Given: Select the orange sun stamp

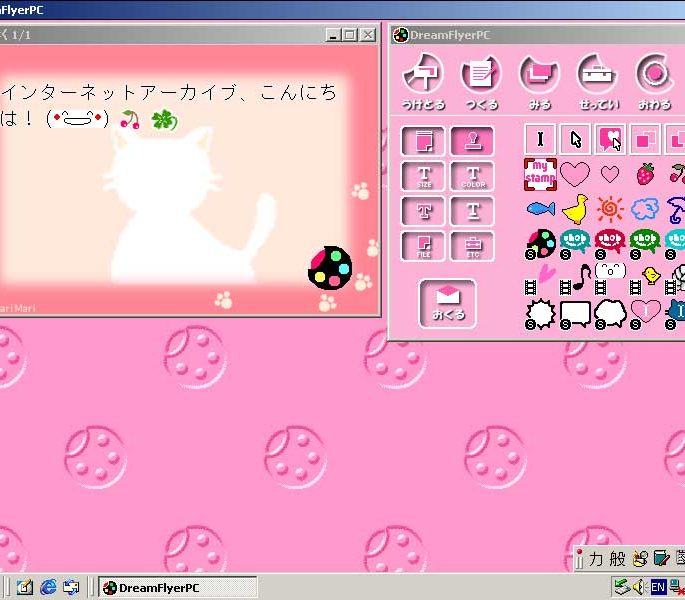Looking at the screenshot, I should point(610,208).
